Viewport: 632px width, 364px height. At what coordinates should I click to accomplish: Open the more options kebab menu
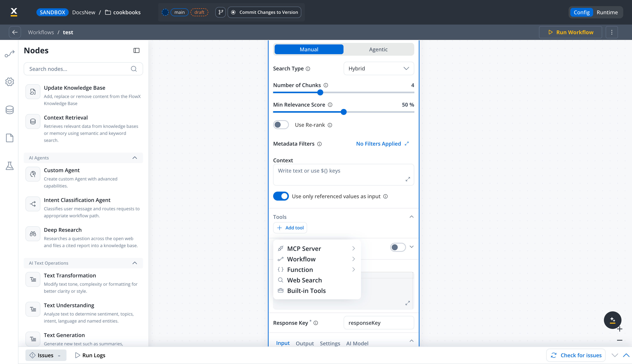click(612, 32)
